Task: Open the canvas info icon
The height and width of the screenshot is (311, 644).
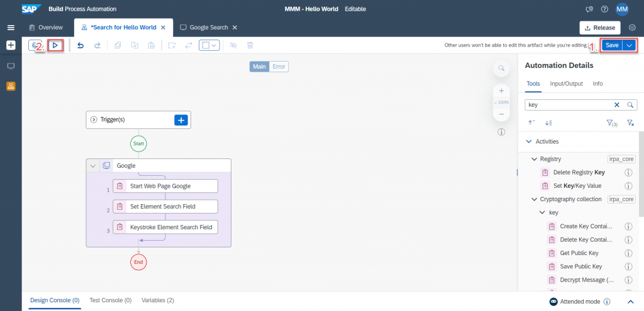Action: pos(501,132)
